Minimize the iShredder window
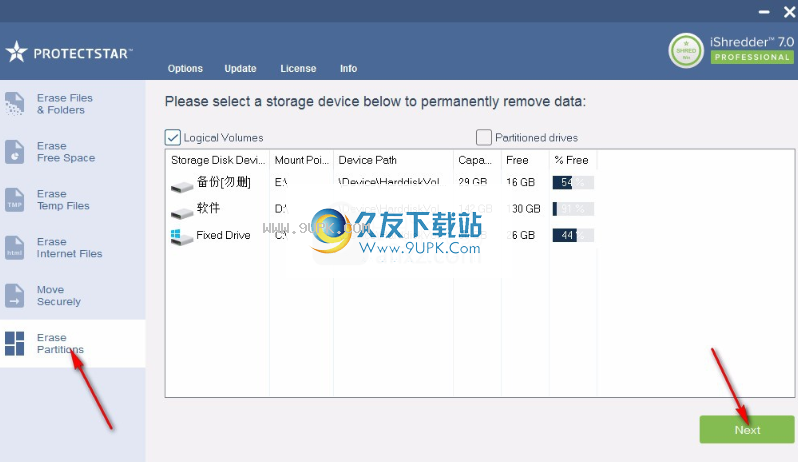This screenshot has height=462, width=798. pos(764,12)
